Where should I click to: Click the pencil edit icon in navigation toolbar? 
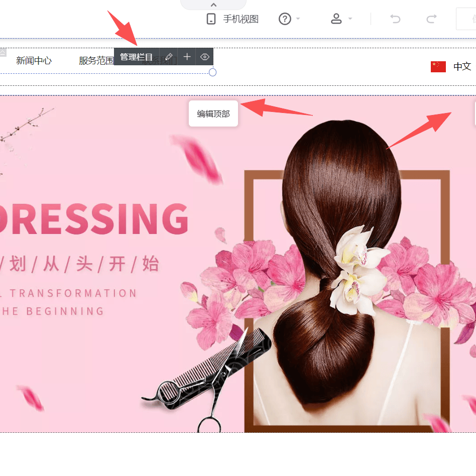[169, 57]
